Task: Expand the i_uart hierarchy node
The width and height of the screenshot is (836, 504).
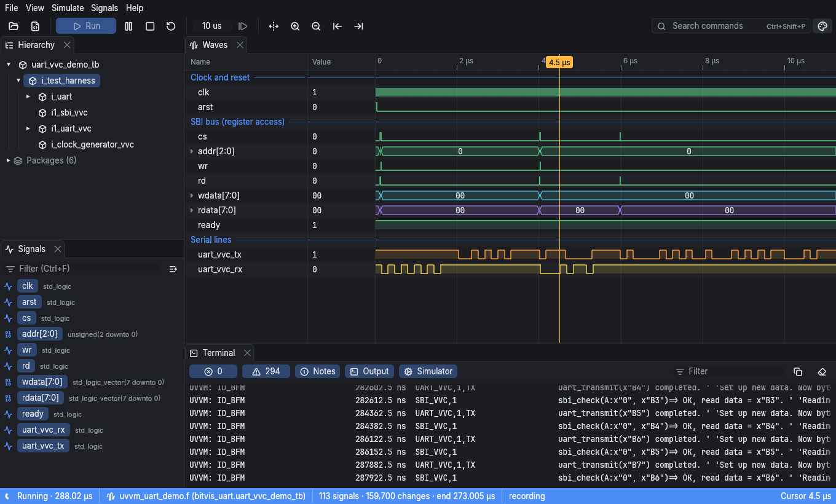Action: (x=28, y=96)
